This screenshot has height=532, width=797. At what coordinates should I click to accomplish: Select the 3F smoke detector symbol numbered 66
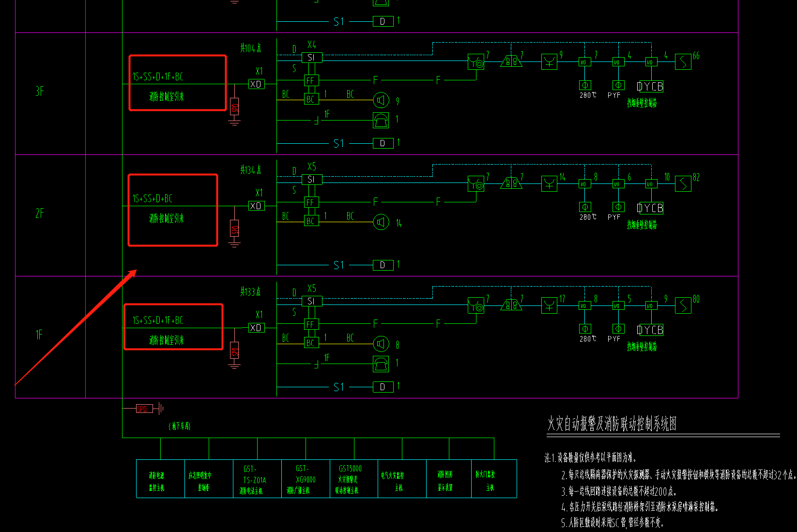[x=683, y=61]
